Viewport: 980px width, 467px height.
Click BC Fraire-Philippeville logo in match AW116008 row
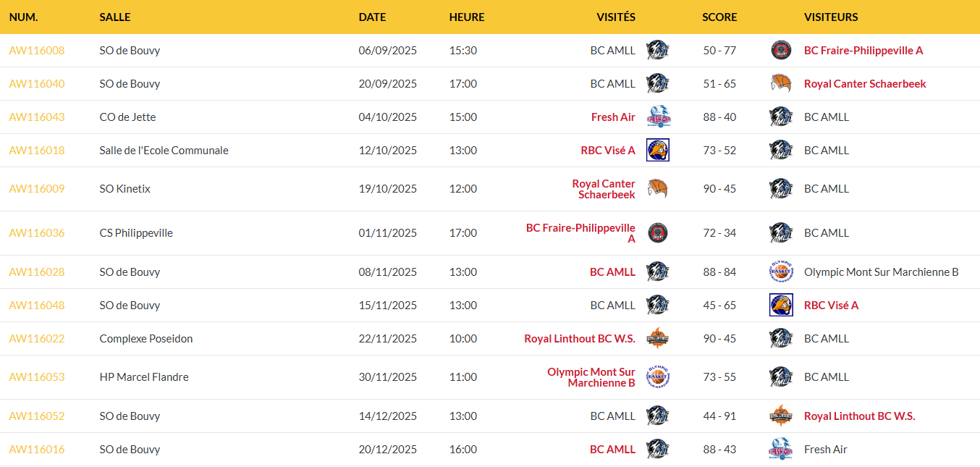coord(781,51)
